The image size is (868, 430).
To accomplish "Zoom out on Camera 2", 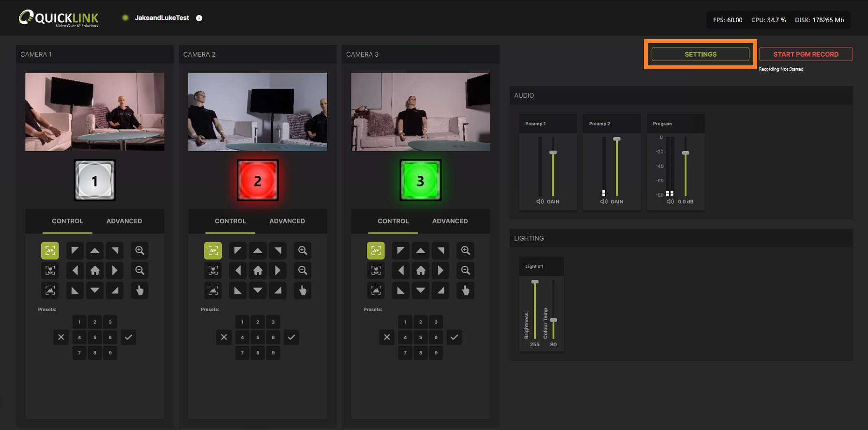I will [303, 270].
